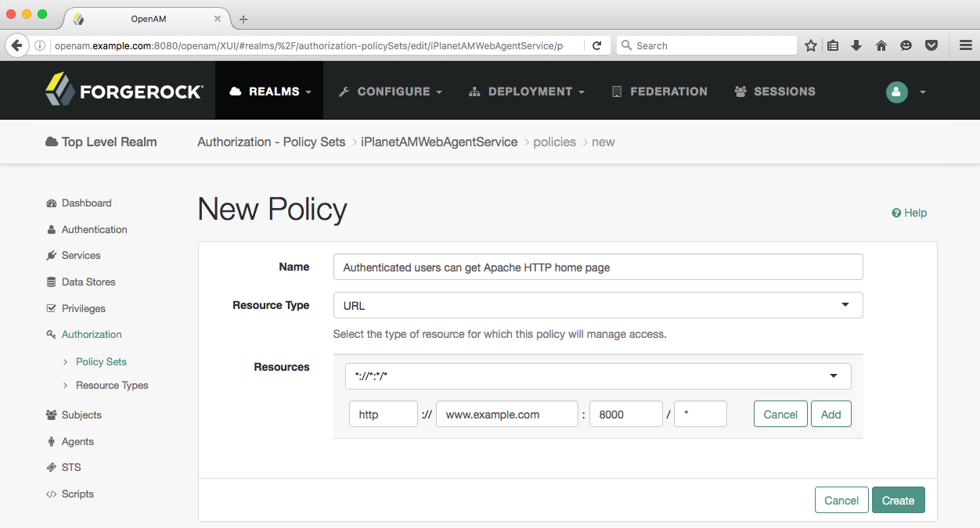Click the ForgeRock logo

tap(124, 91)
